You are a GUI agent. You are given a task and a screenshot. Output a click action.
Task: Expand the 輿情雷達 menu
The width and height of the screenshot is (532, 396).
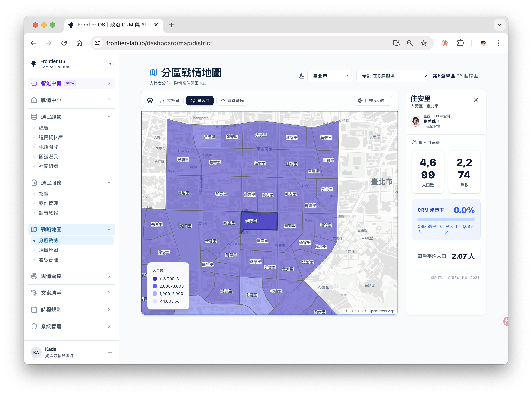coord(71,276)
